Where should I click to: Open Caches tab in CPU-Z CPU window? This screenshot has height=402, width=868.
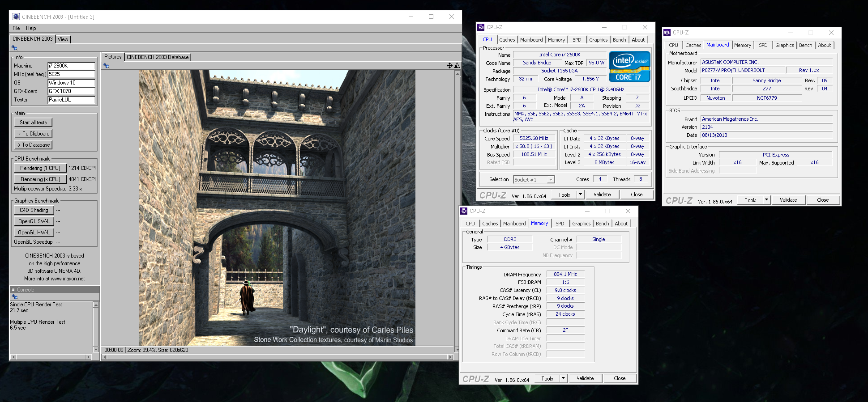coord(507,40)
